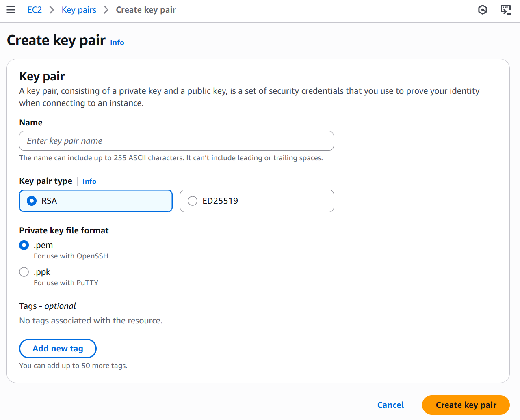520x420 pixels.
Task: Select the ED25519 key pair type
Action: [x=257, y=201]
